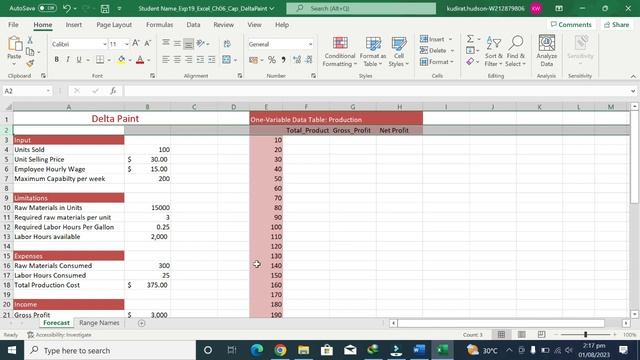Image resolution: width=640 pixels, height=360 pixels.
Task: Toggle Middle Align
Action: [x=177, y=43]
